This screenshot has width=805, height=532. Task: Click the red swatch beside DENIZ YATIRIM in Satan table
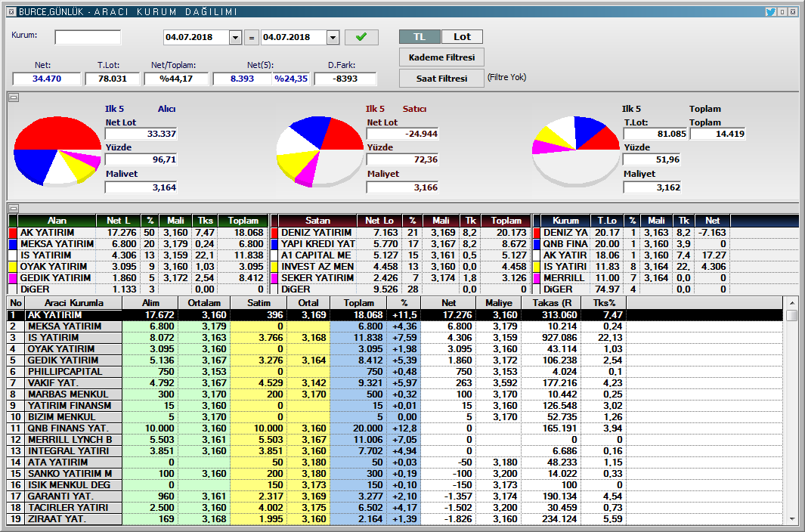tap(274, 233)
